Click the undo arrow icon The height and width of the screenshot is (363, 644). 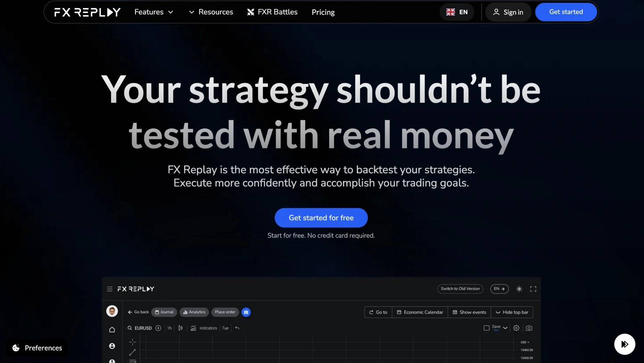237,328
